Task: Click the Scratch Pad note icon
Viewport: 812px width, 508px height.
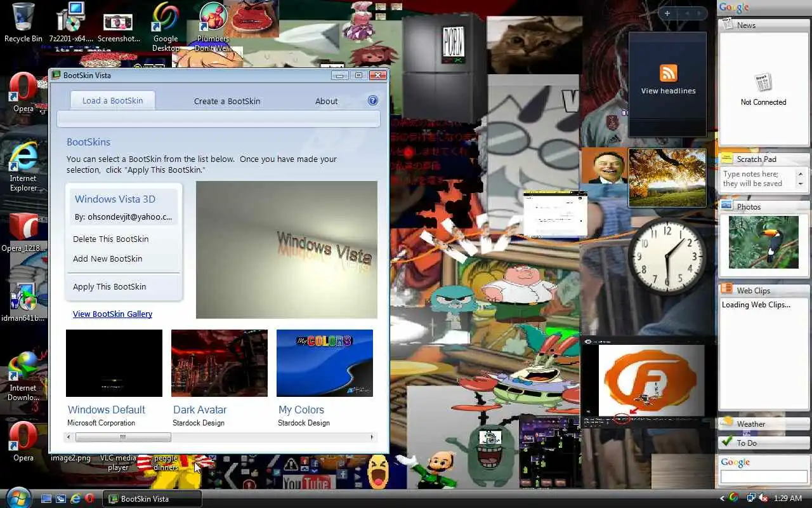Action: pos(726,159)
